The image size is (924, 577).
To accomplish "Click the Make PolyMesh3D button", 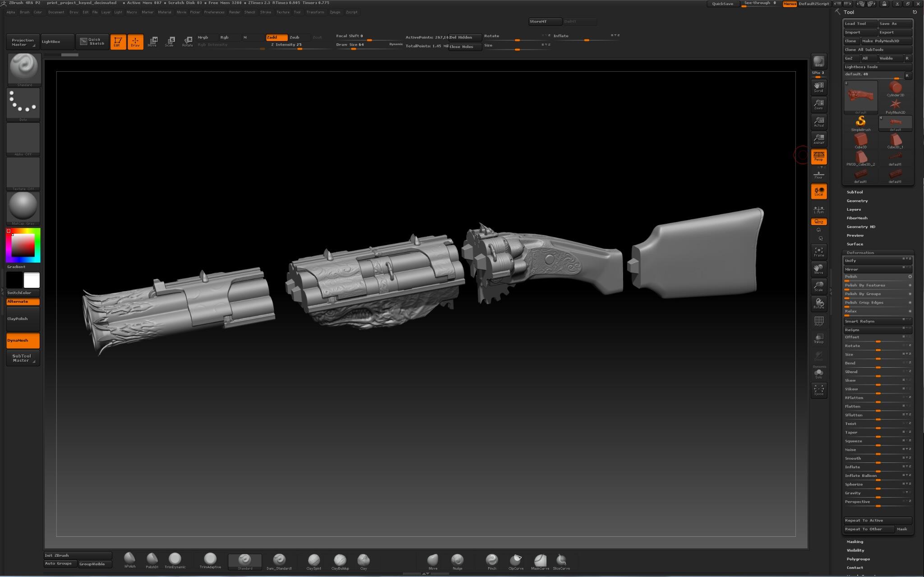I will pyautogui.click(x=887, y=41).
